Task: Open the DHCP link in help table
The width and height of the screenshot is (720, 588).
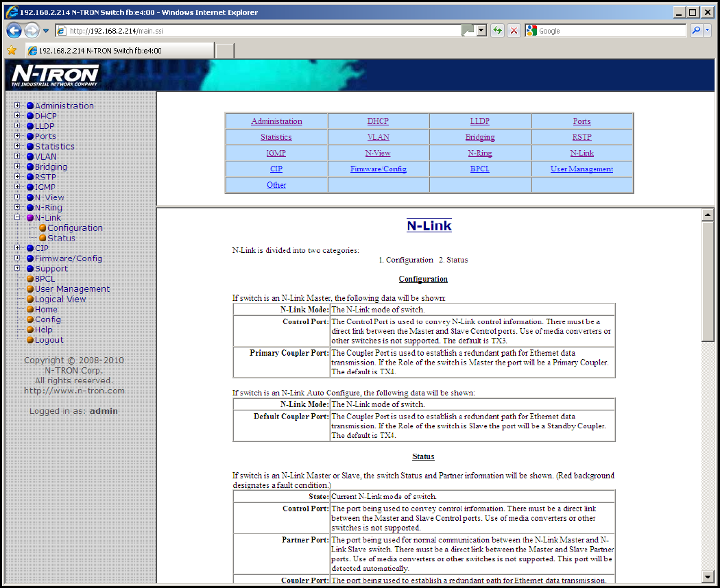Action: [x=378, y=121]
